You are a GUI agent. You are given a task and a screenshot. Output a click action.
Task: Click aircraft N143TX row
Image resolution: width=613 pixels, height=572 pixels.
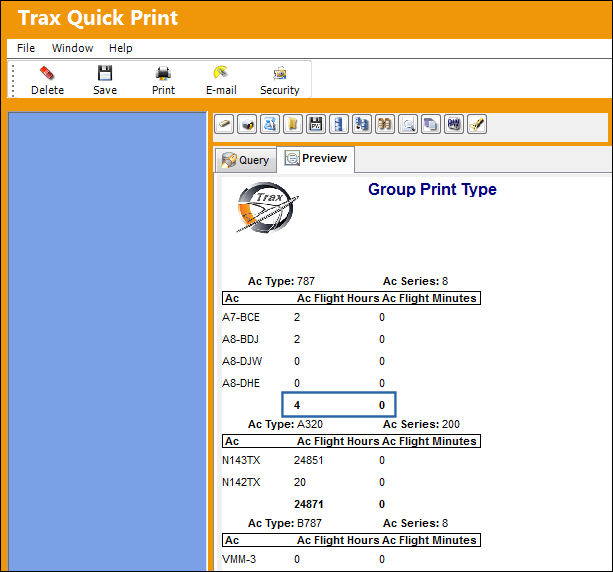coord(241,460)
